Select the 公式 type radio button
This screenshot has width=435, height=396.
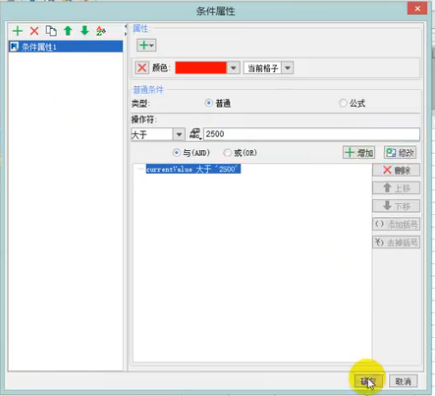(343, 103)
